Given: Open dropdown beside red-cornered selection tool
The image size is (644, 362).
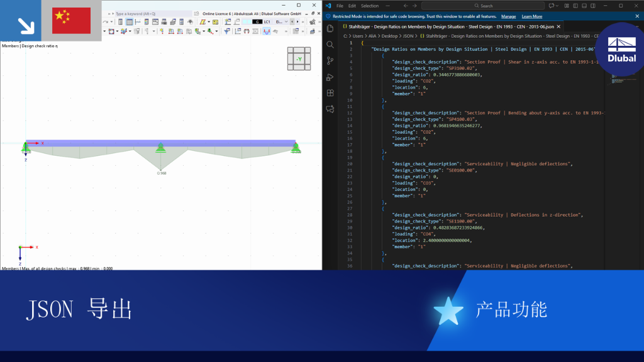Looking at the screenshot, I should (117, 31).
